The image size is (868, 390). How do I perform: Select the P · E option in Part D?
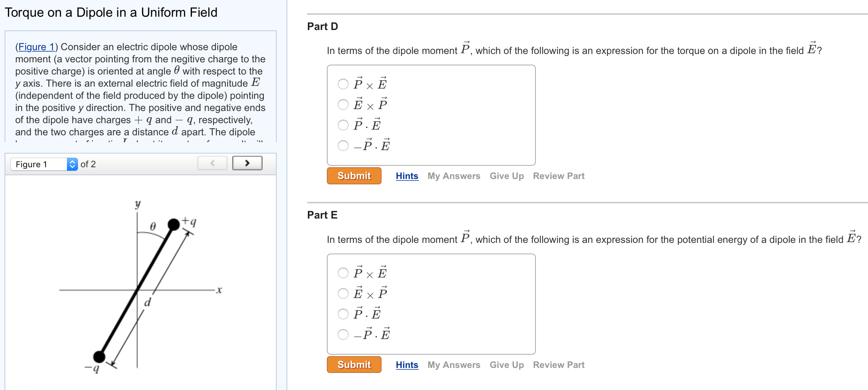pyautogui.click(x=342, y=125)
